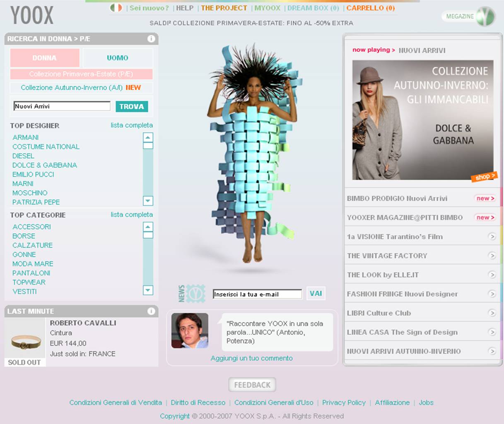Viewport: 504px width, 424px height.
Task: Click arrow icon next to LINEA CASA
Action: pos(492,332)
